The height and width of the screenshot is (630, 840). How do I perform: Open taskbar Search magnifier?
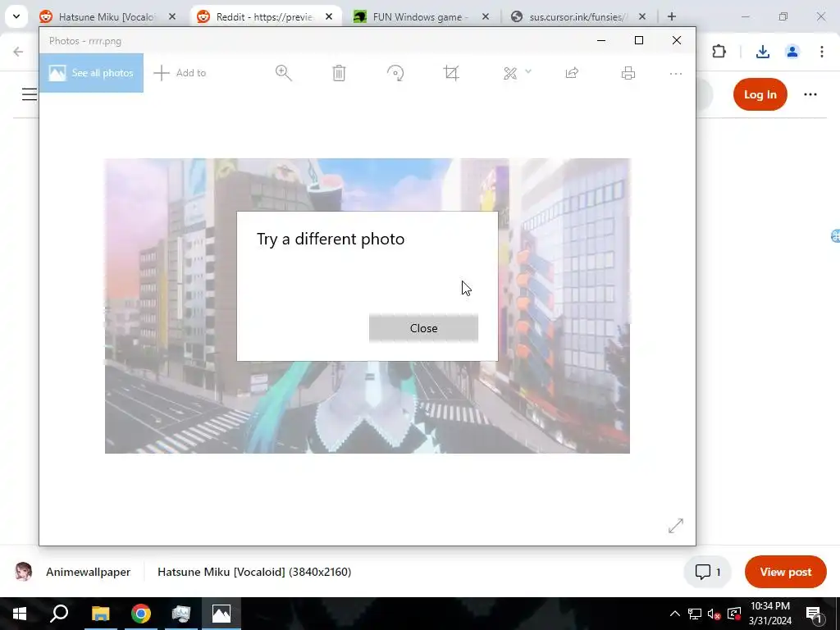59,614
